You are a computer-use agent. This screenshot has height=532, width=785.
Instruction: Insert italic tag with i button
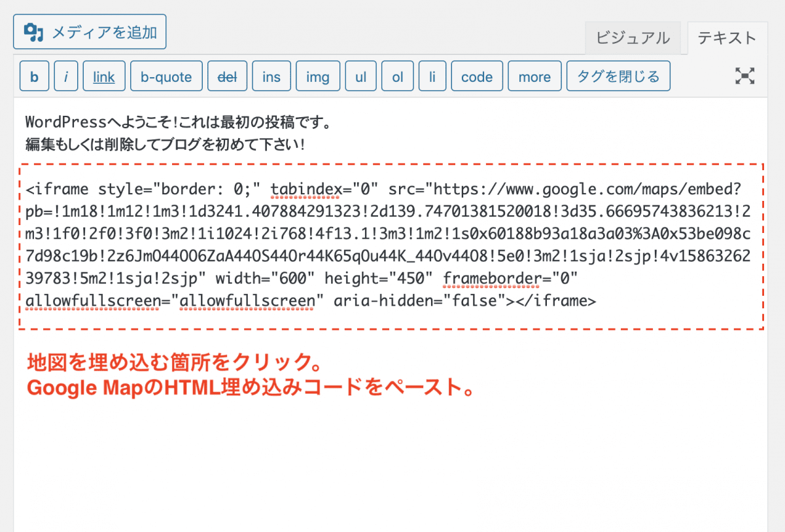(66, 76)
